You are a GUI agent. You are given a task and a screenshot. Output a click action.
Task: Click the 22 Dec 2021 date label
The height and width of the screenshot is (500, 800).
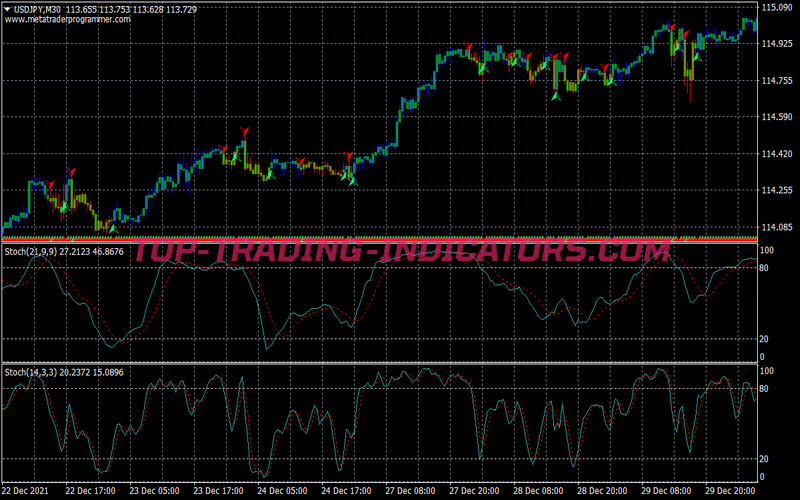coord(26,491)
